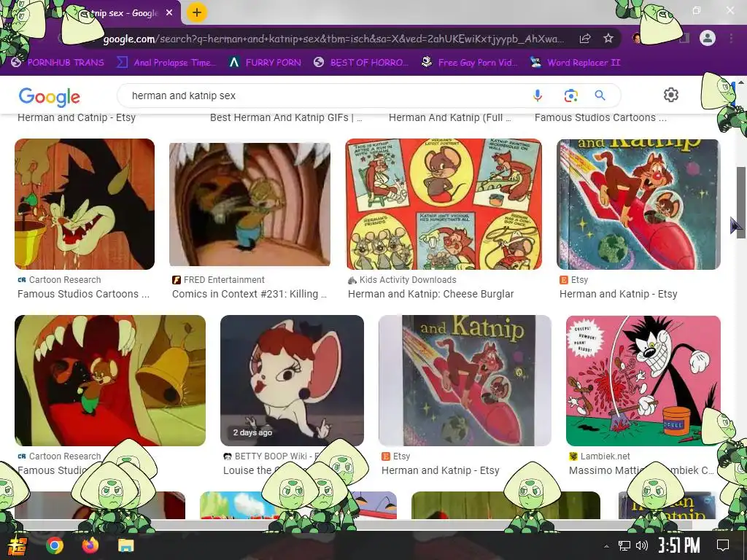Click the URL in the address bar
Viewport: 747px width, 560px height.
tap(333, 39)
